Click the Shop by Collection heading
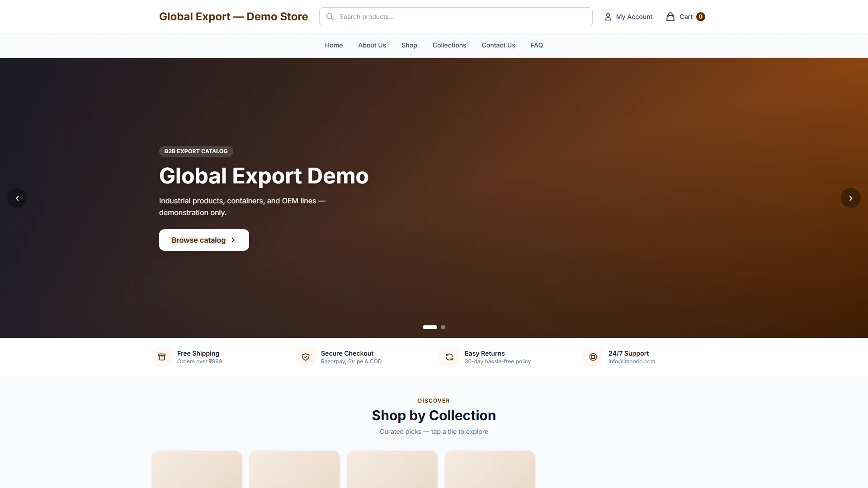The image size is (868, 488). click(434, 415)
